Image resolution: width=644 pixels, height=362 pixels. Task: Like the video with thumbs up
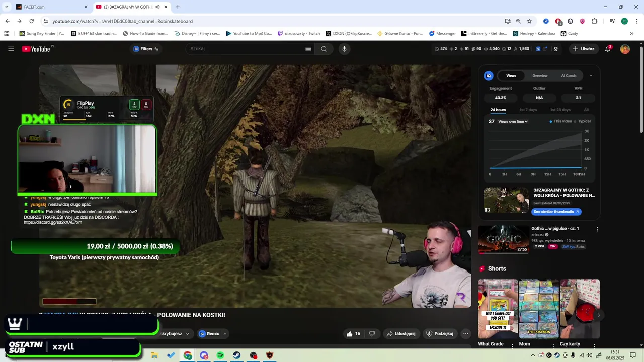click(354, 334)
